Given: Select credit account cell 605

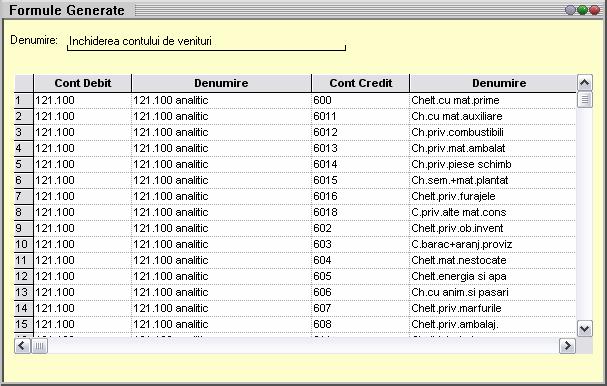Looking at the screenshot, I should 360,276.
